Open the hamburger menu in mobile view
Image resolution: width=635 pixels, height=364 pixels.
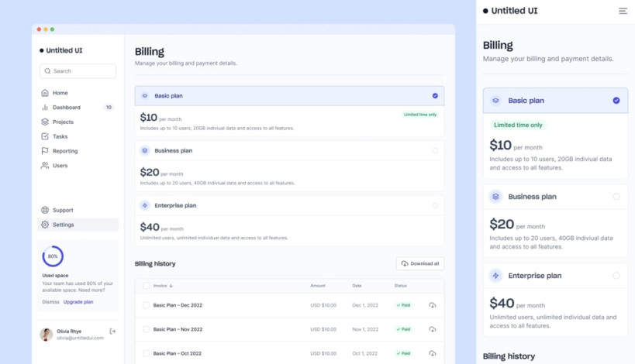(623, 11)
